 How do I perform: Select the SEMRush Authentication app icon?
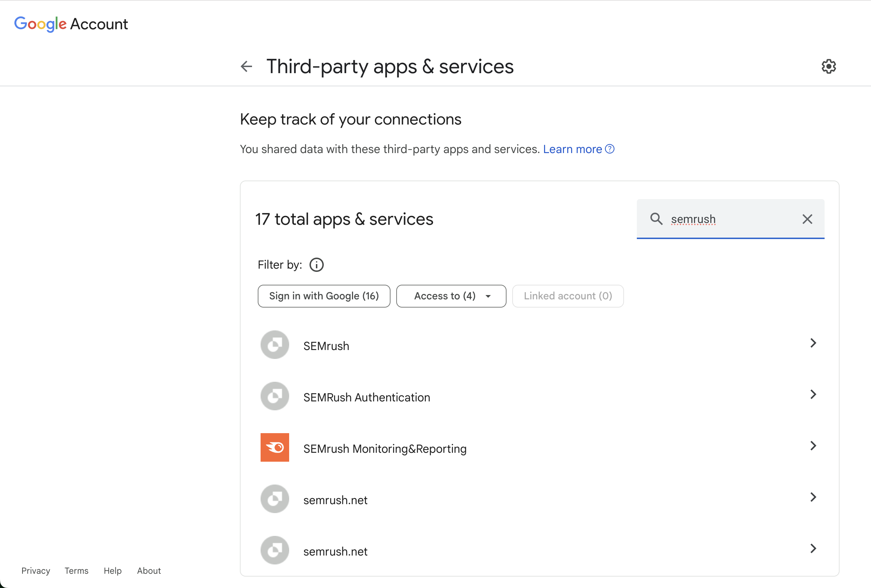coord(275,396)
